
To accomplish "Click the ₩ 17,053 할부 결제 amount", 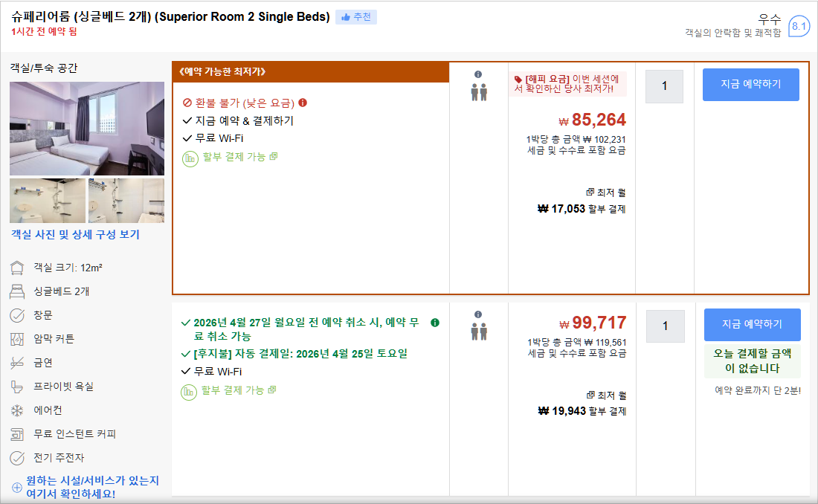I will pos(582,209).
